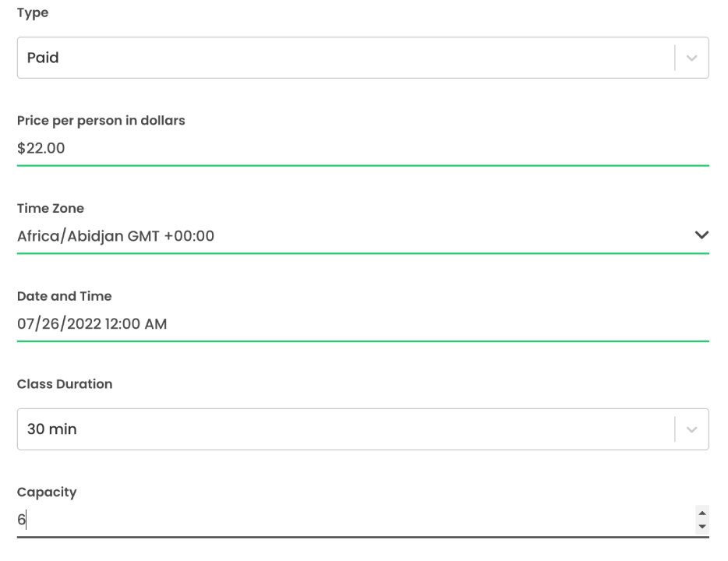728x561 pixels.
Task: Click the Time Zone label
Action: click(51, 209)
